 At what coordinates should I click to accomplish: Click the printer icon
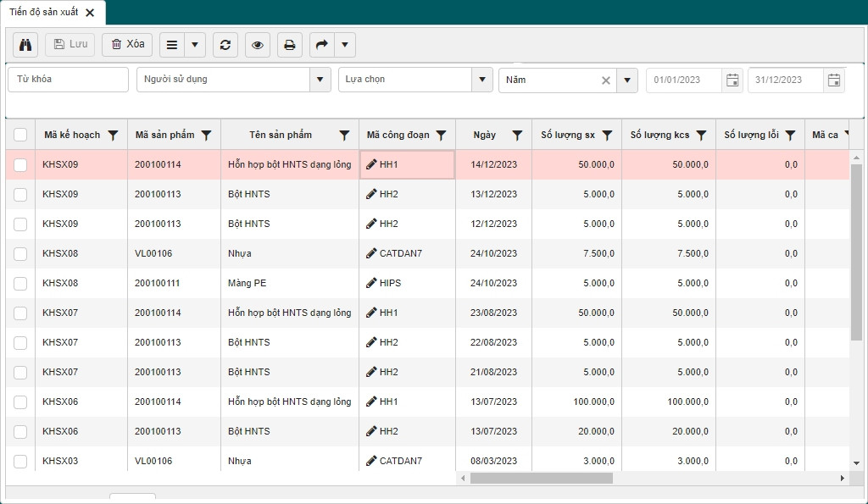289,44
